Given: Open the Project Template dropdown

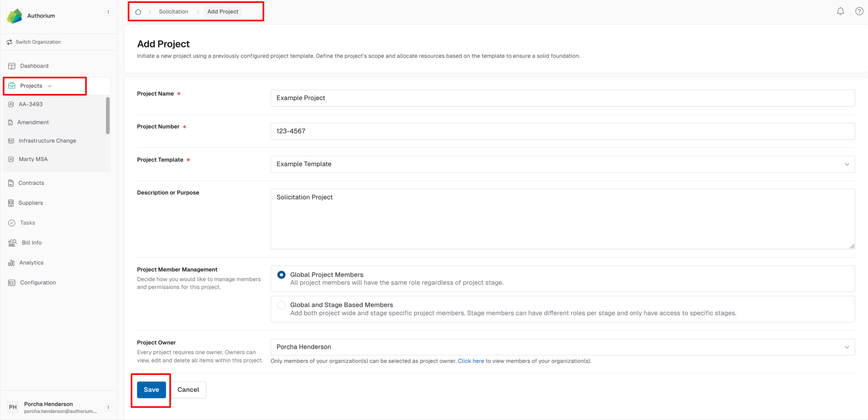Looking at the screenshot, I should click(562, 164).
